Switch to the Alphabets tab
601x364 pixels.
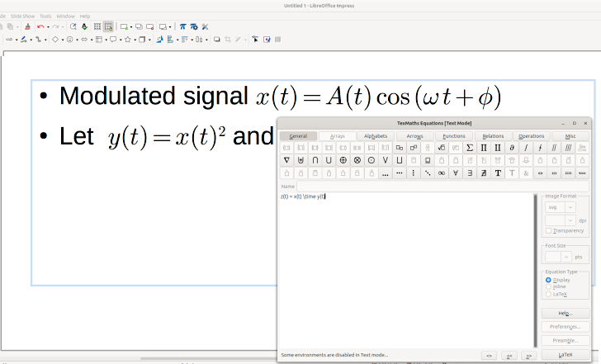(376, 136)
